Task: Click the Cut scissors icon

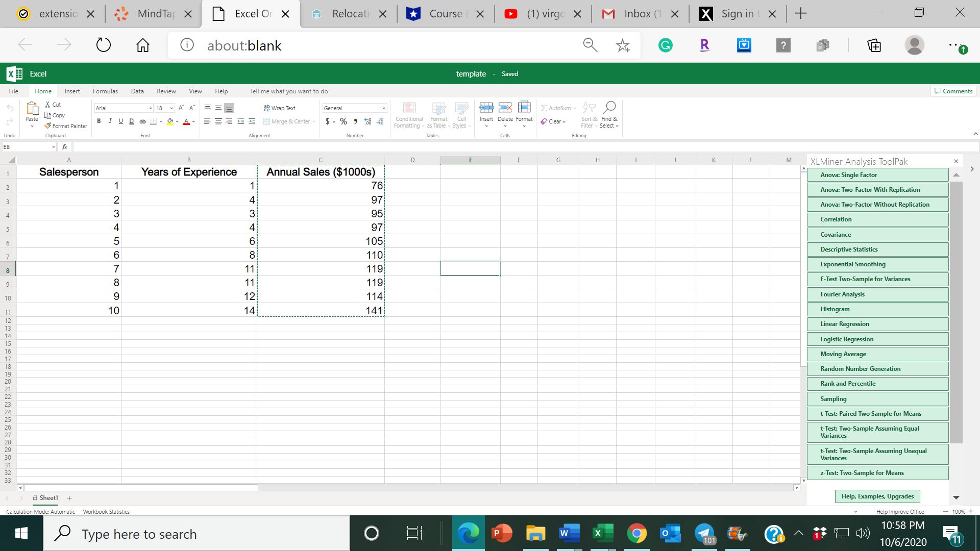Action: [x=48, y=105]
